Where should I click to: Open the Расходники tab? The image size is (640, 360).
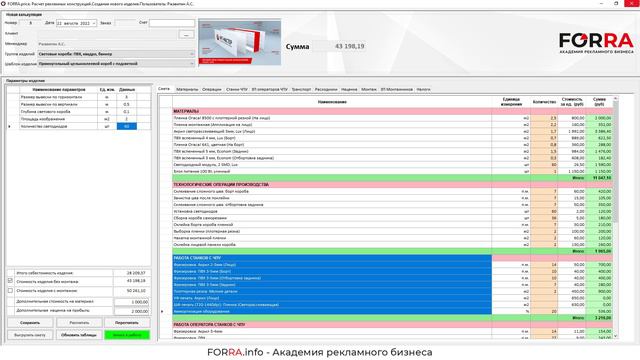326,89
